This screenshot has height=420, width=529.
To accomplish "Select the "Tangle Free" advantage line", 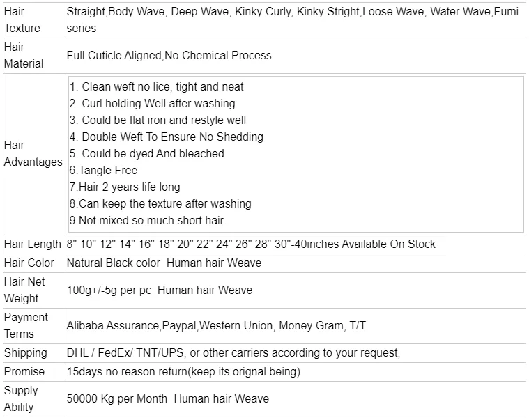I will coord(104,171).
